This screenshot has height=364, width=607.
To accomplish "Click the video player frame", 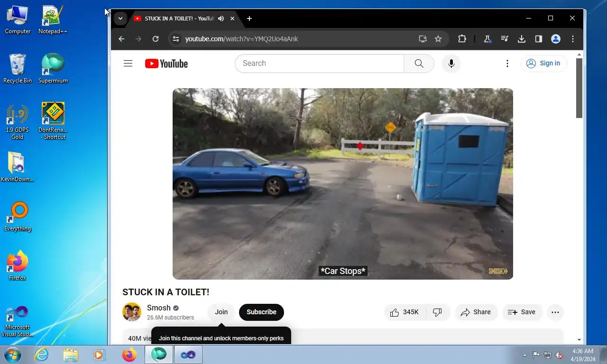I will [343, 184].
